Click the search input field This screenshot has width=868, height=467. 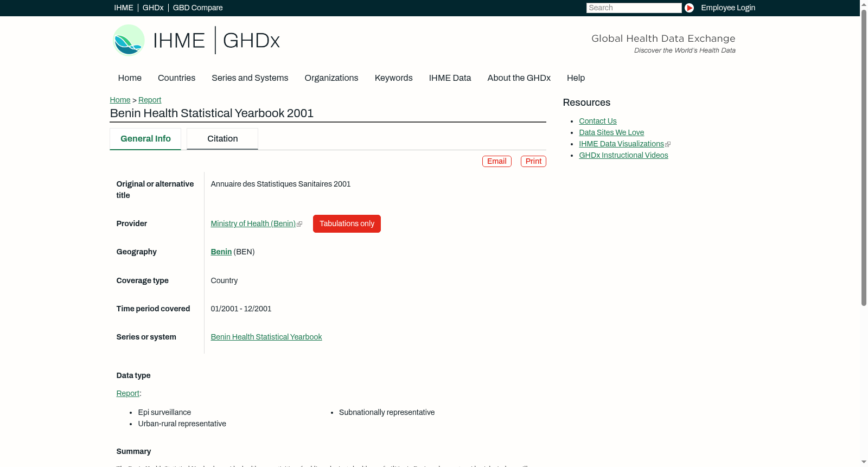coord(634,8)
